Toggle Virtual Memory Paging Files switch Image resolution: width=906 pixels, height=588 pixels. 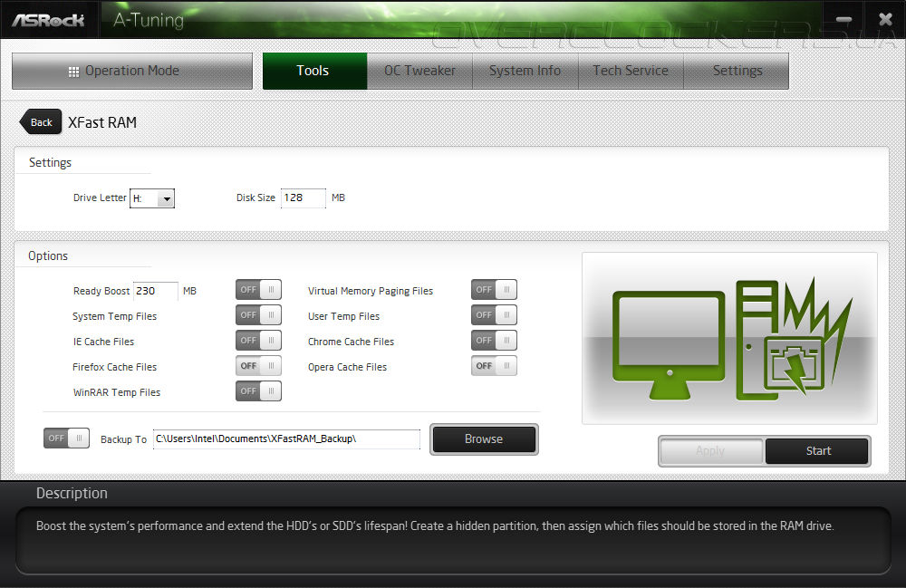coord(494,290)
